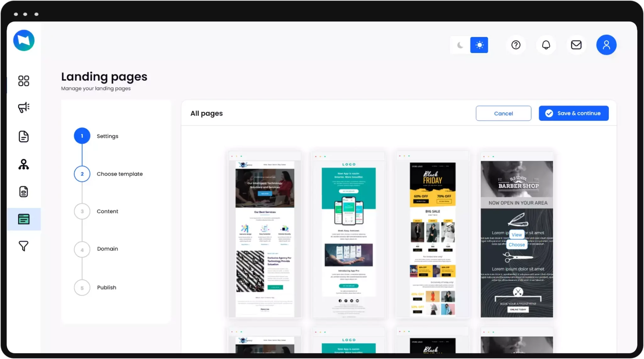The width and height of the screenshot is (644, 359).
Task: Select second-row Black Friday template thumbnail
Action: click(433, 340)
